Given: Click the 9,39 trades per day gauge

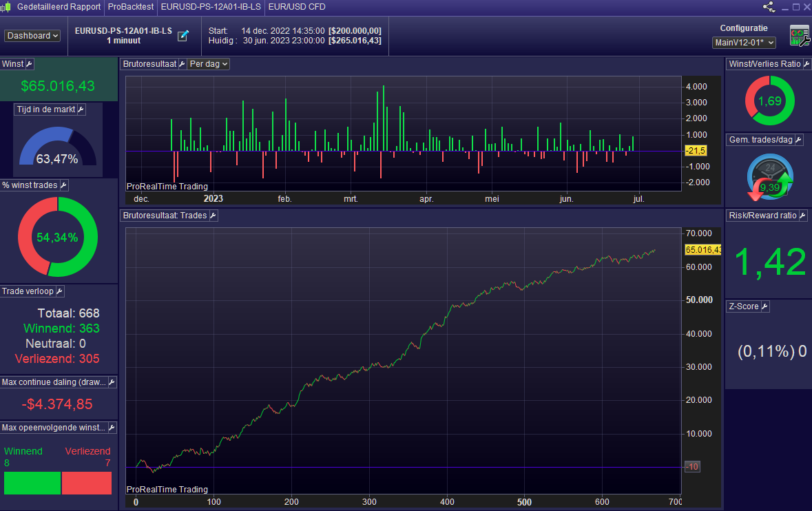Looking at the screenshot, I should click(x=769, y=178).
